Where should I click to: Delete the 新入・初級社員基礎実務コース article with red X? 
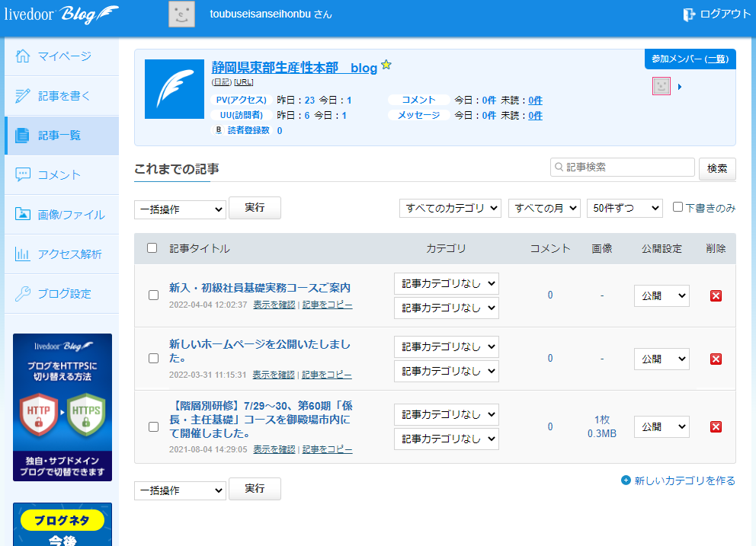pyautogui.click(x=716, y=295)
